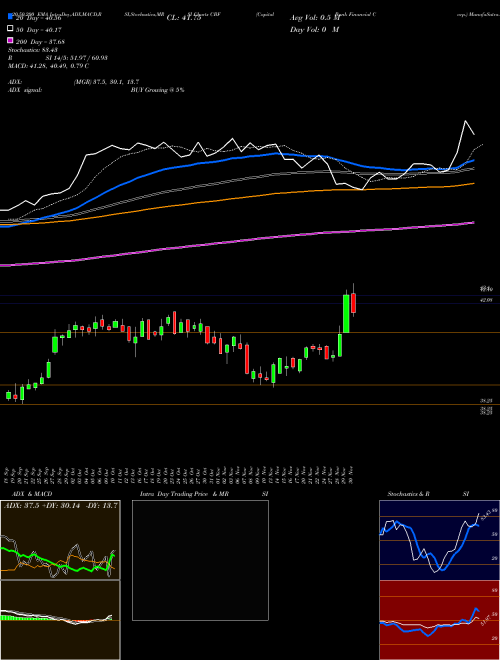Click the 42.08 price level label
This screenshot has height=660, width=500.
coord(486,300)
